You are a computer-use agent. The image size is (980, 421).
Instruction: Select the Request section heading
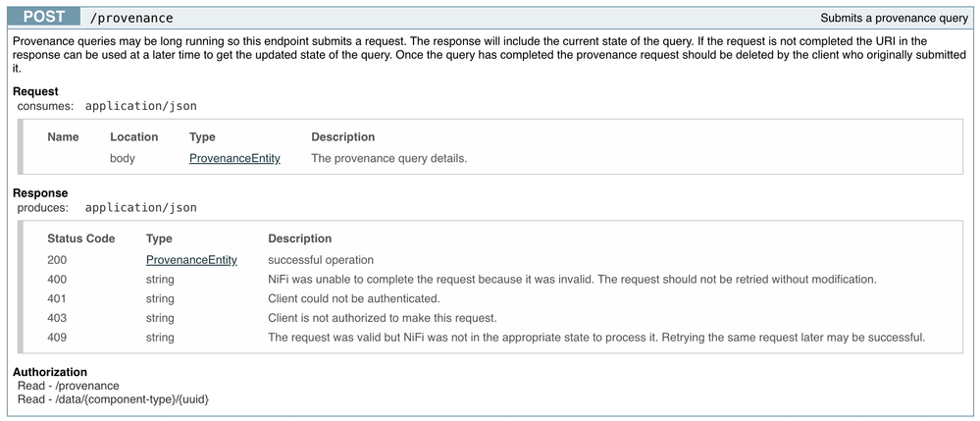35,91
